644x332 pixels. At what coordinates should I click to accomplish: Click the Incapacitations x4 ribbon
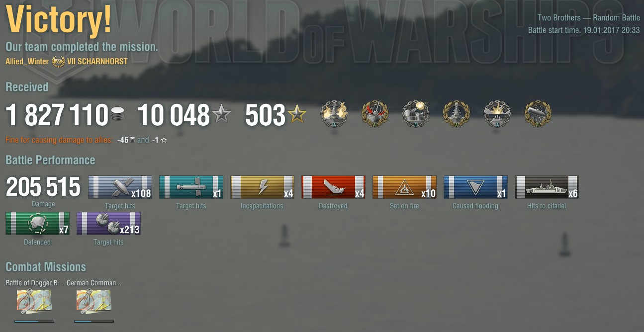point(262,187)
